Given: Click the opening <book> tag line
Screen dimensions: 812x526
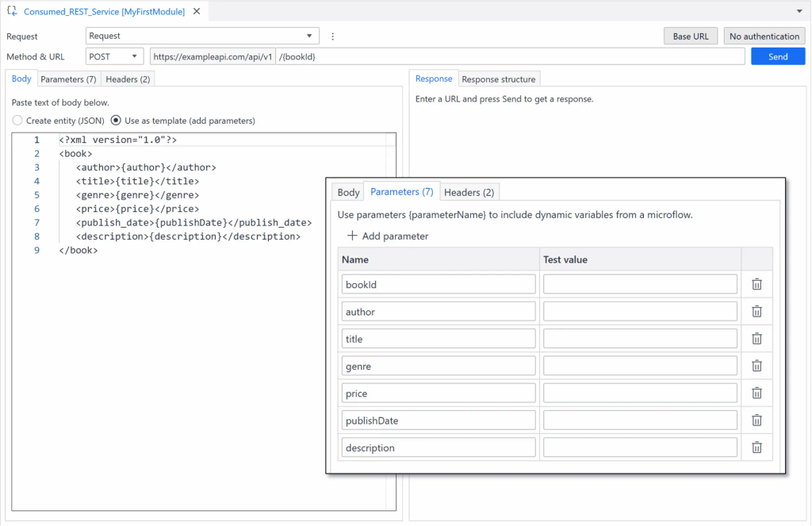Looking at the screenshot, I should 75,154.
